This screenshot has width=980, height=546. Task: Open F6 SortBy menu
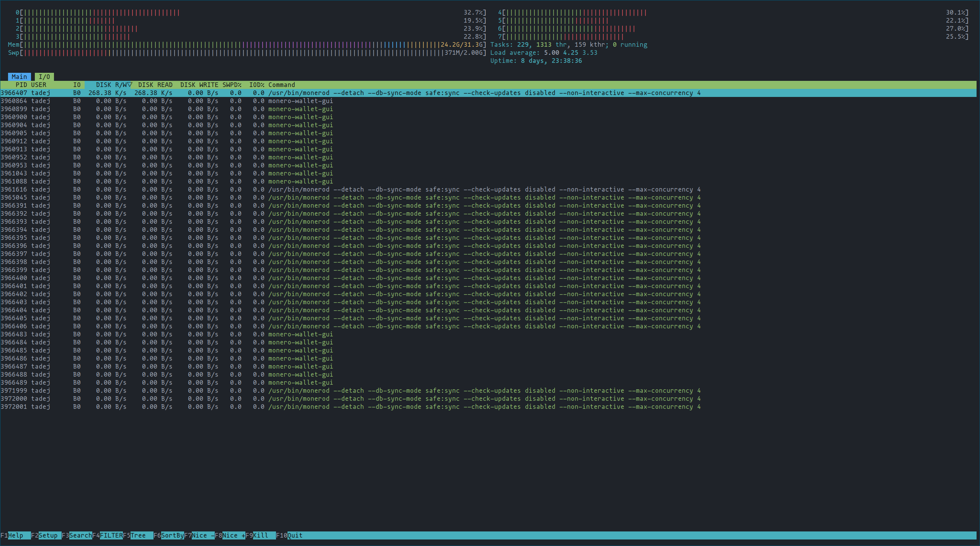(x=168, y=535)
